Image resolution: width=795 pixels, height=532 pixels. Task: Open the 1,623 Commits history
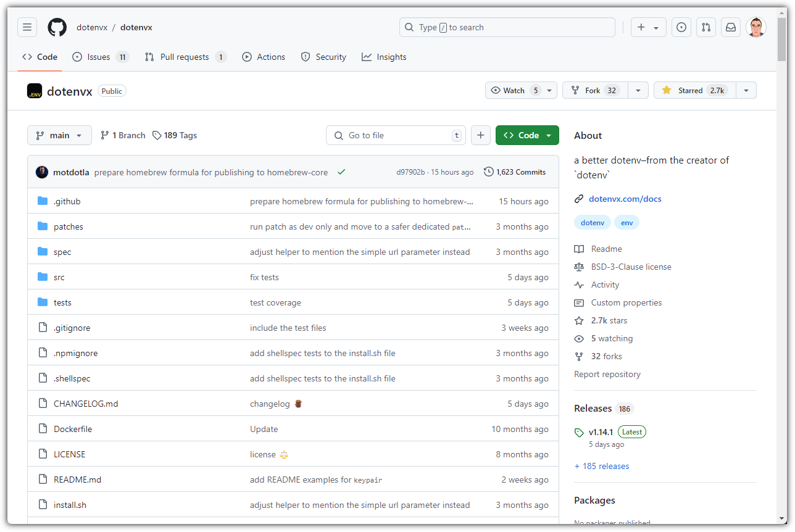point(515,172)
